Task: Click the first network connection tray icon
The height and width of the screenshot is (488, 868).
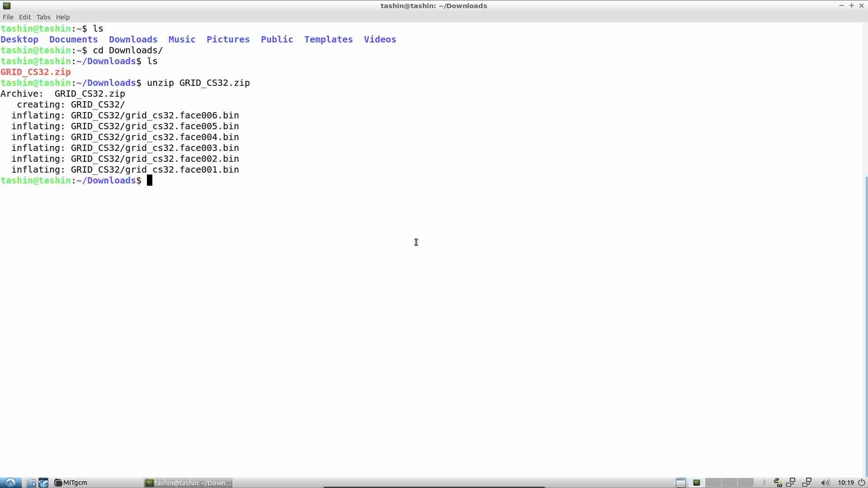Action: coord(791,483)
